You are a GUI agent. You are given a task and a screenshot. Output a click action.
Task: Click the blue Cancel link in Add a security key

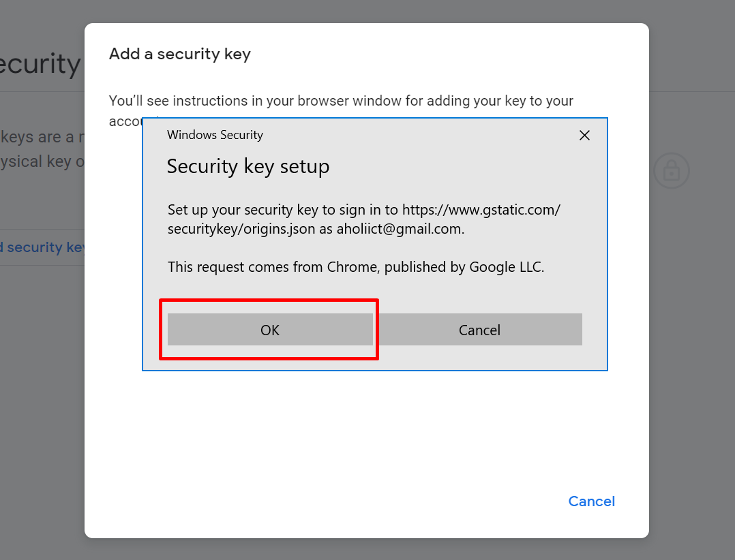click(x=591, y=501)
